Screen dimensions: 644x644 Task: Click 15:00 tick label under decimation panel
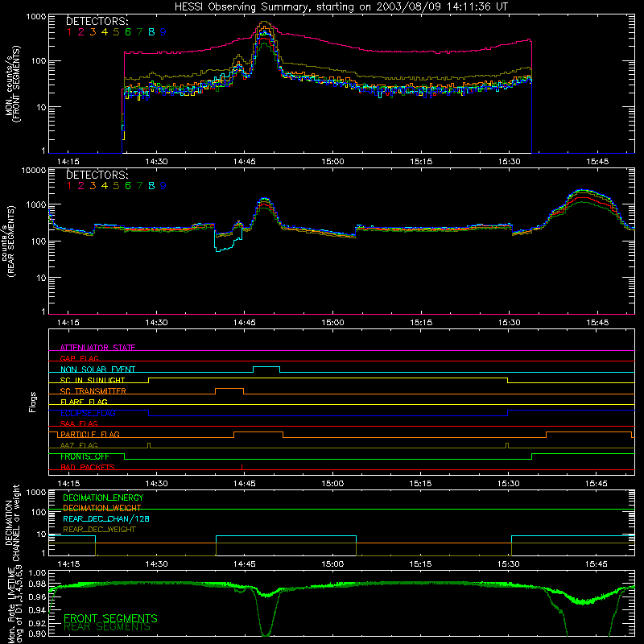tap(332, 564)
